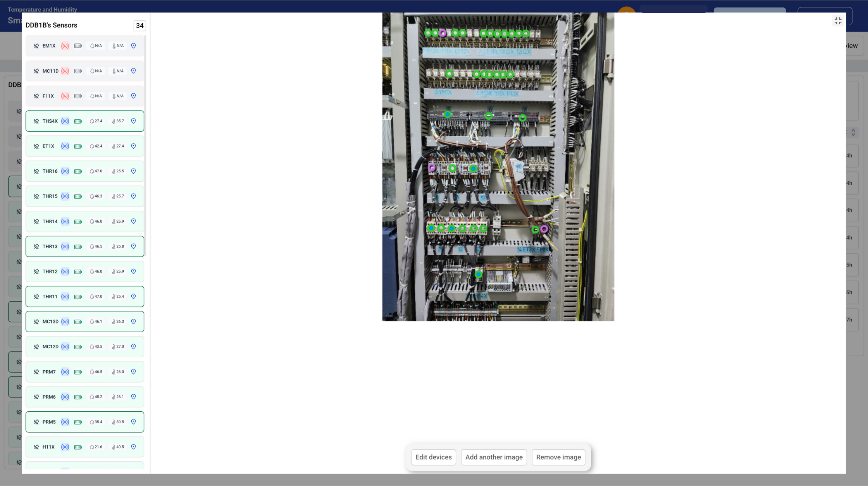Click the blue sensor marker above the power supply
The width and height of the screenshot is (868, 488).
(479, 275)
